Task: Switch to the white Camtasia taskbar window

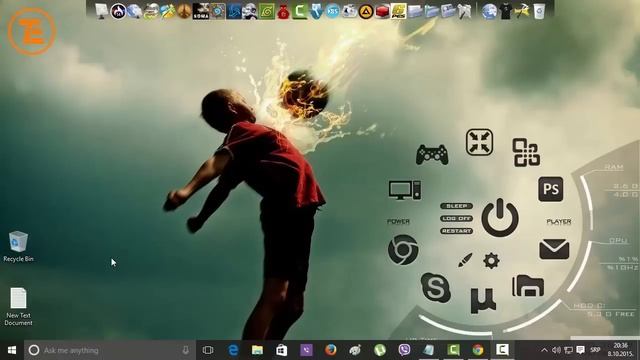Action: pos(502,350)
